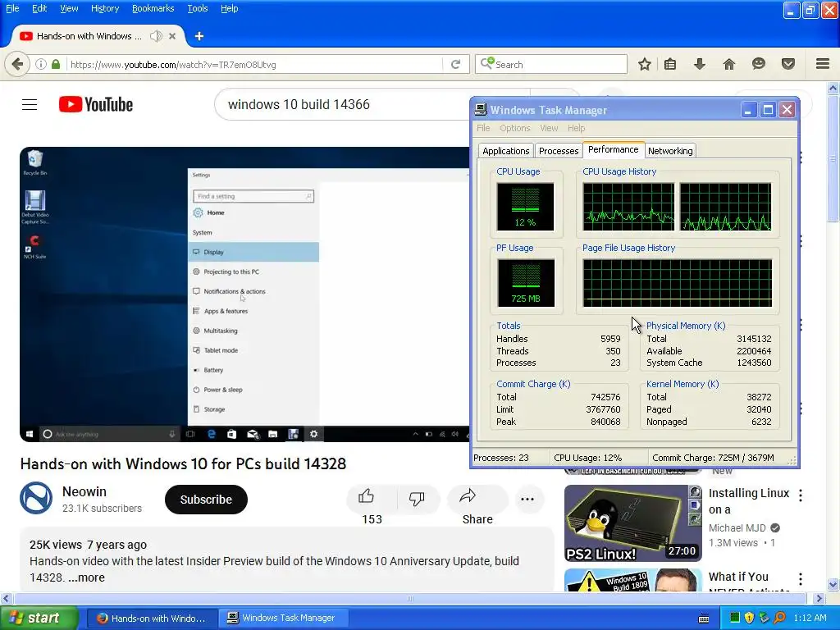
Task: Switch to Task Manager Networking tab
Action: tap(670, 151)
